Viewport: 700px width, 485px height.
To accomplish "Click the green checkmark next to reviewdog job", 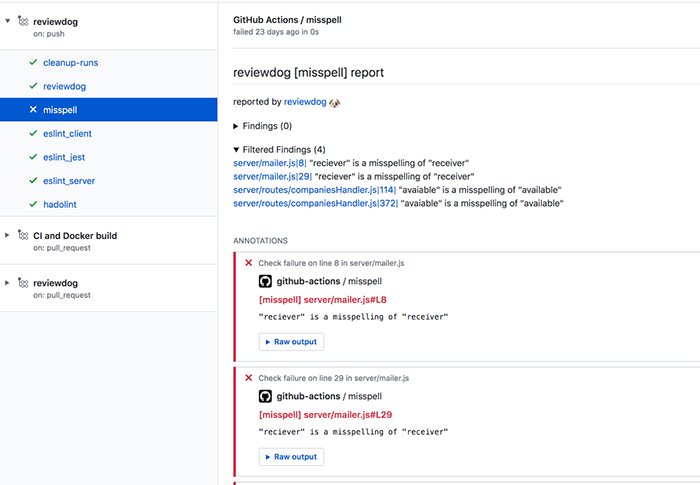I will [x=33, y=86].
